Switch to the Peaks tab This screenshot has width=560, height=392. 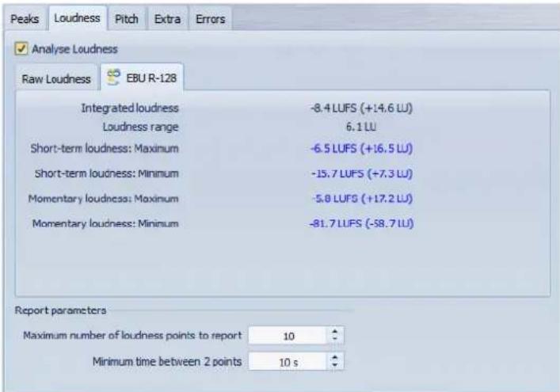[x=25, y=19]
